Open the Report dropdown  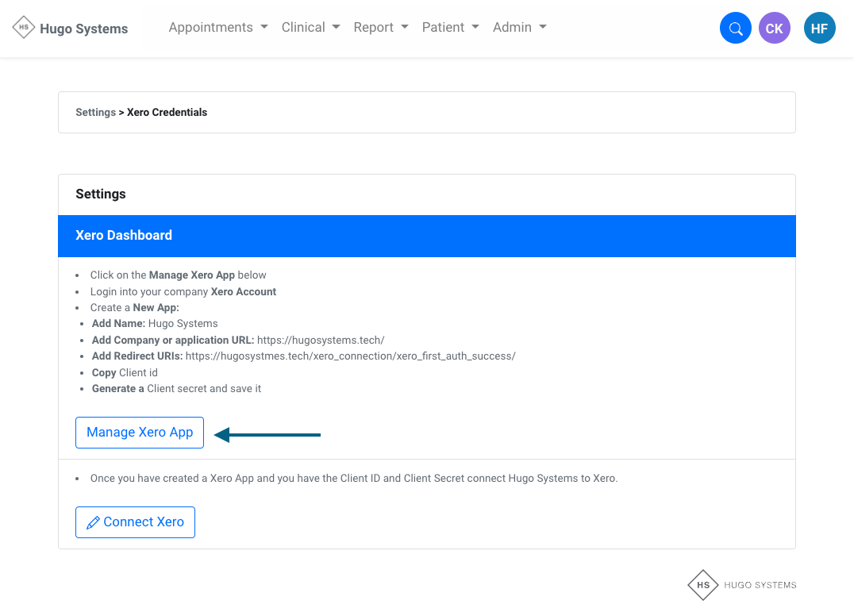point(381,28)
